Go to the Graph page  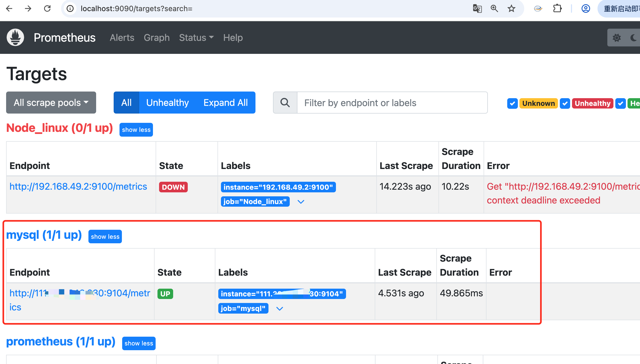click(156, 38)
